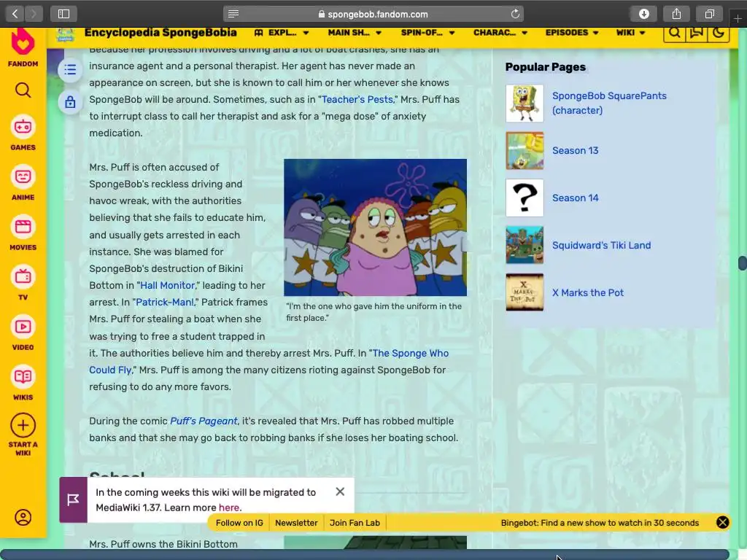Expand the Episodes dropdown menu
The image size is (747, 560).
coord(572,32)
